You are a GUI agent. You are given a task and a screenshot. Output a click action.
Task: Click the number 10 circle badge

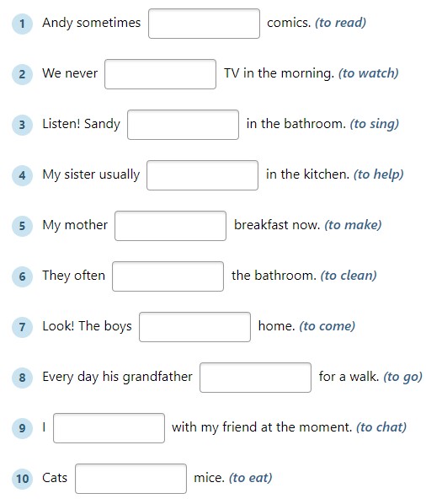tap(22, 479)
